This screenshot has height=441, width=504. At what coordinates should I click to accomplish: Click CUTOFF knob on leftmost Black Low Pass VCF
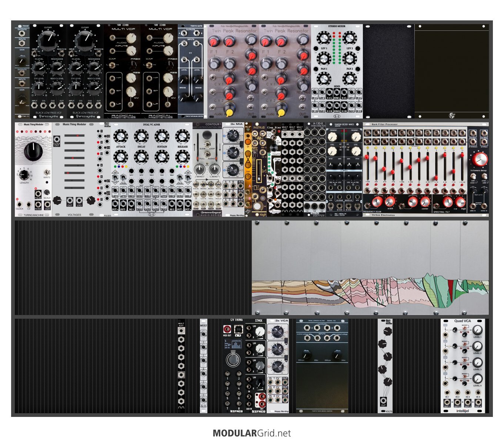[x=48, y=39]
